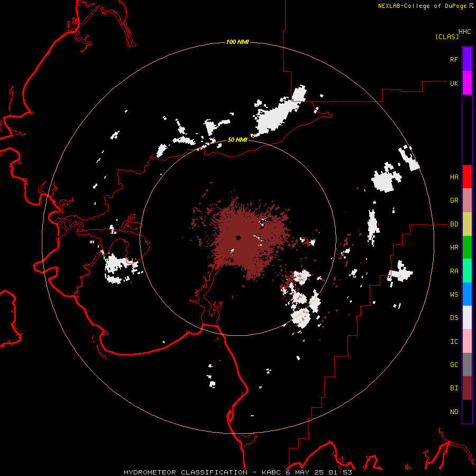The width and height of the screenshot is (476, 476).
Task: Click the 'HHC' product code text
Action: pos(465,32)
